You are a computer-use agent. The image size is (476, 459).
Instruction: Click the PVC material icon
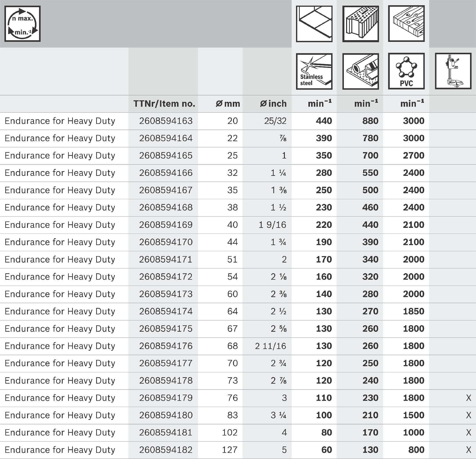(x=406, y=71)
